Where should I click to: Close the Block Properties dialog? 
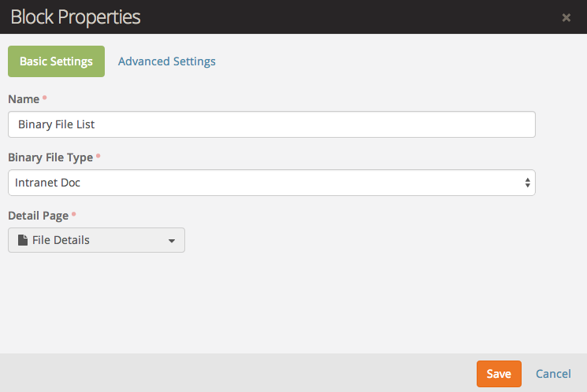566,17
